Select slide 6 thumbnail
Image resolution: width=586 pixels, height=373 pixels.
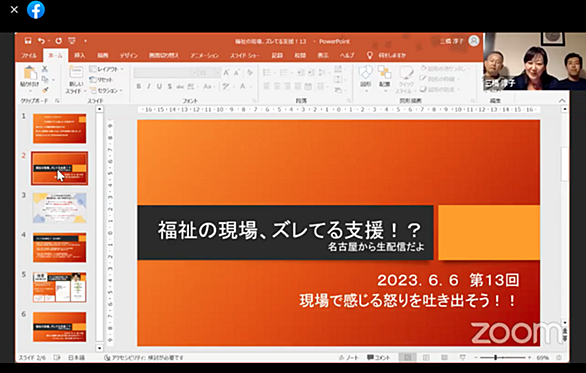(x=59, y=327)
